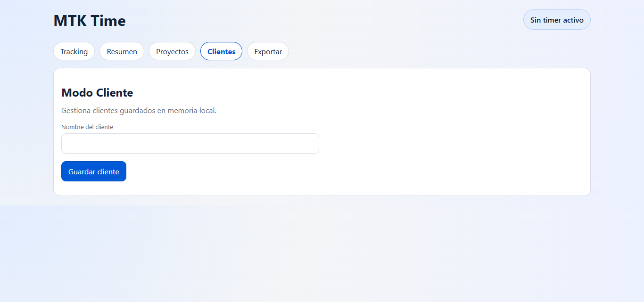Screen dimensions: 644x302
Task: Go to the Proyectos tab
Action: (x=172, y=51)
